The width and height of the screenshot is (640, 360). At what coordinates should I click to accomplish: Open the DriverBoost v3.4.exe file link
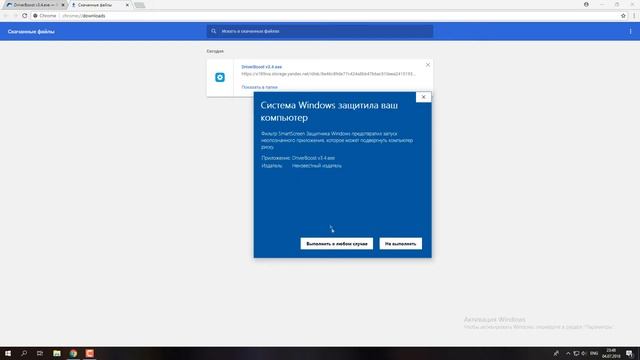click(x=262, y=67)
